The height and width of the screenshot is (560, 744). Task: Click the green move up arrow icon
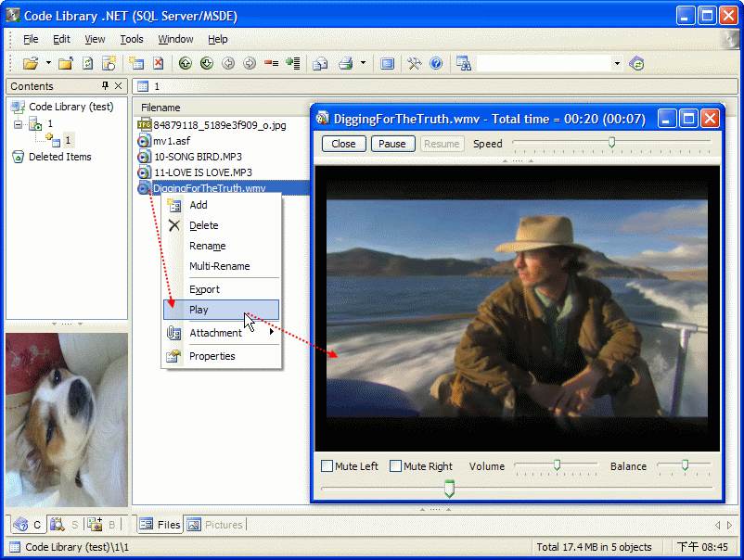tap(185, 63)
